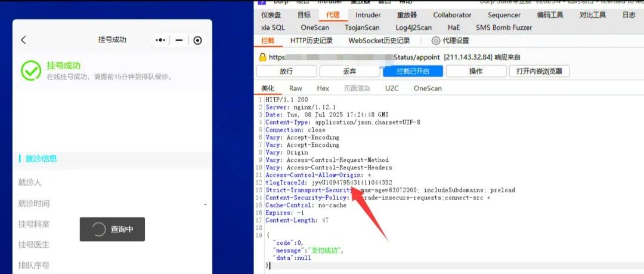This screenshot has height=274, width=644.
Task: Open the TsojanScan tab
Action: coord(363,27)
